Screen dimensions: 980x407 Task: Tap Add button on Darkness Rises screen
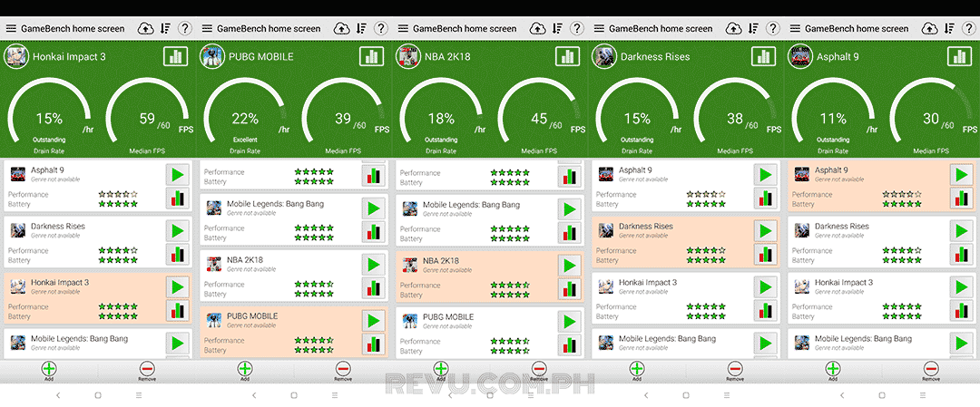point(637,371)
